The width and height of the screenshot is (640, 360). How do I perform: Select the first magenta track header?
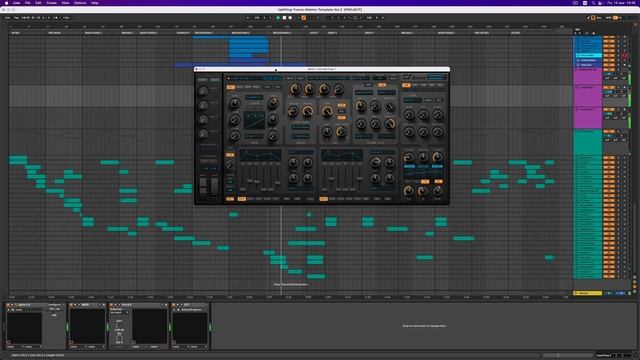pyautogui.click(x=588, y=77)
